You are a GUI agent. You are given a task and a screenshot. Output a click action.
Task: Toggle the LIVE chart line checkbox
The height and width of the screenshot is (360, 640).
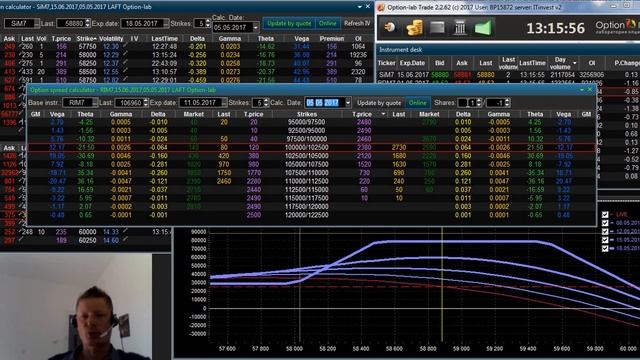coord(605,214)
